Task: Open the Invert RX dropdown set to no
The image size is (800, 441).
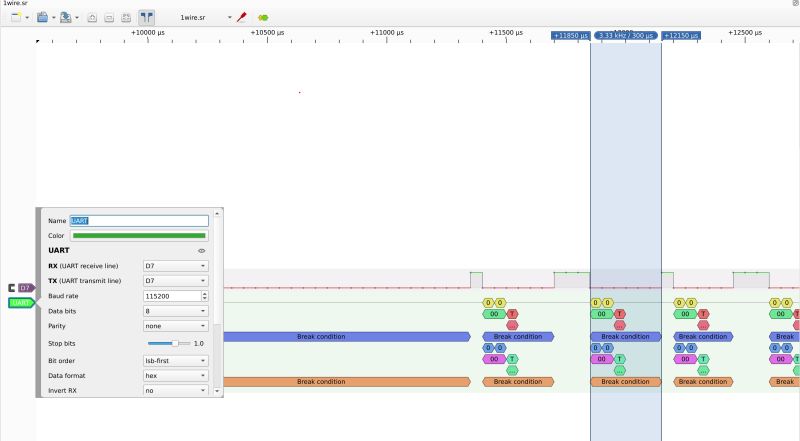Action: 176,390
